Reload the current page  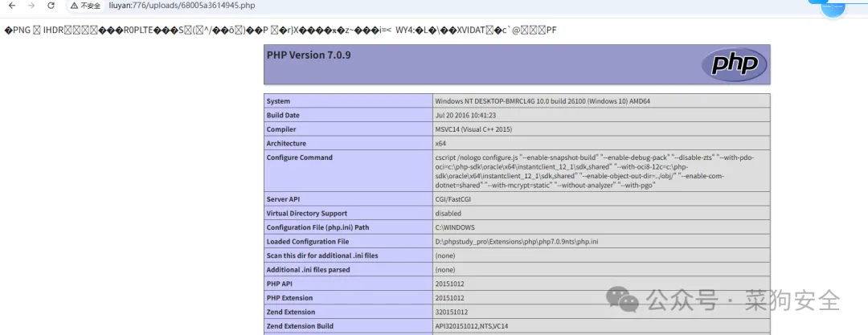coord(51,6)
